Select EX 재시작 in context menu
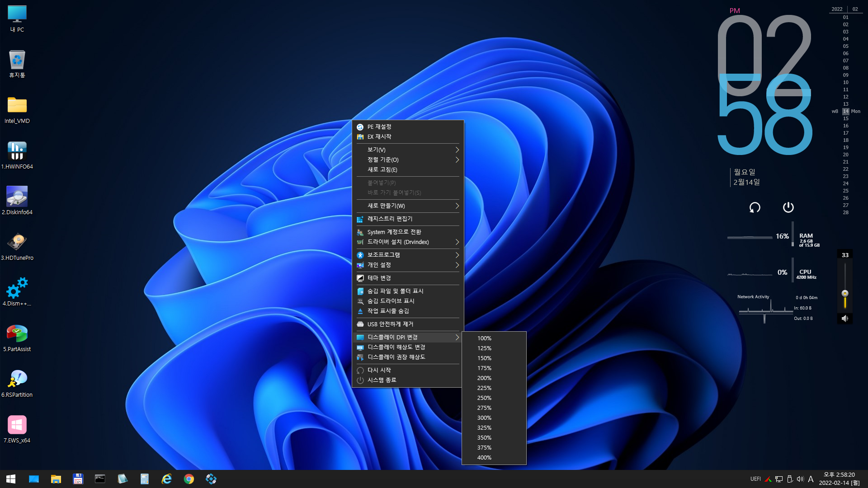Viewport: 868px width, 488px height. pos(408,136)
